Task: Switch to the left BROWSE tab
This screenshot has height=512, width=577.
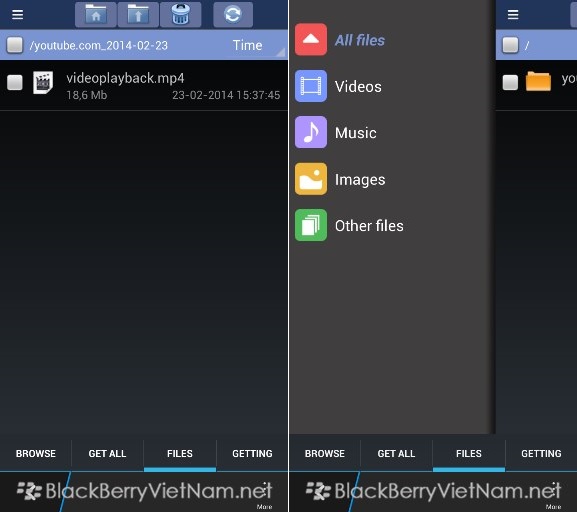Action: click(36, 453)
